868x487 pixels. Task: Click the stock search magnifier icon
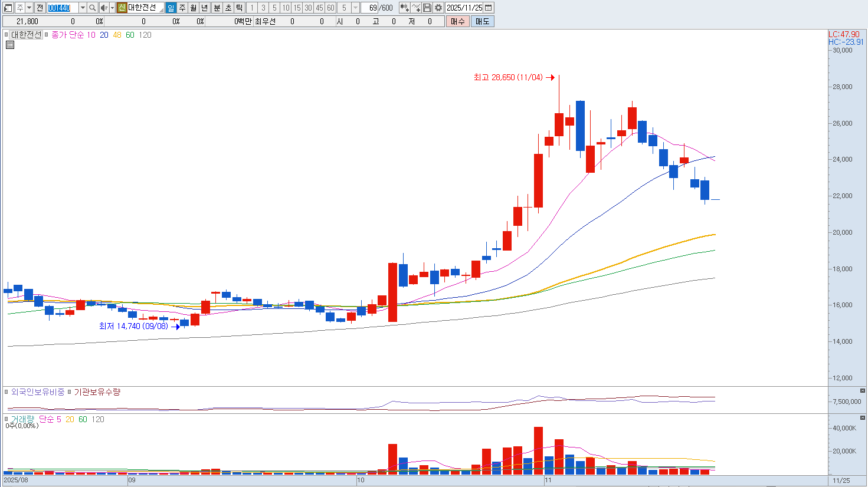(93, 8)
